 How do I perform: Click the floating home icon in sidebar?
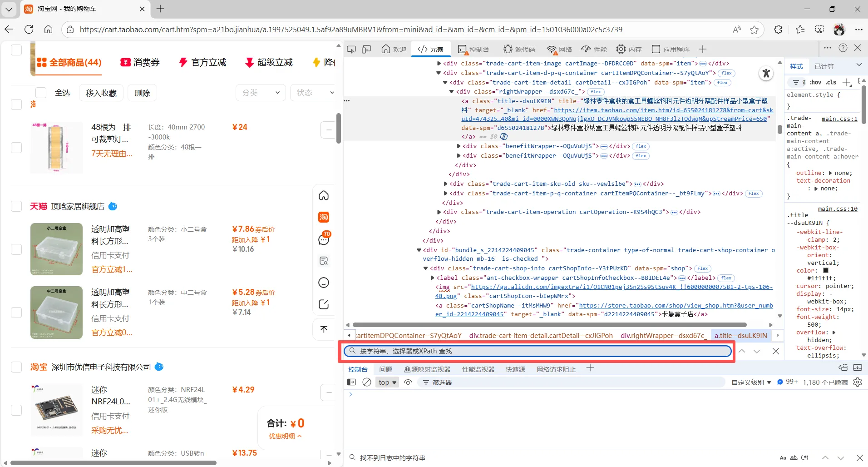[x=324, y=195]
